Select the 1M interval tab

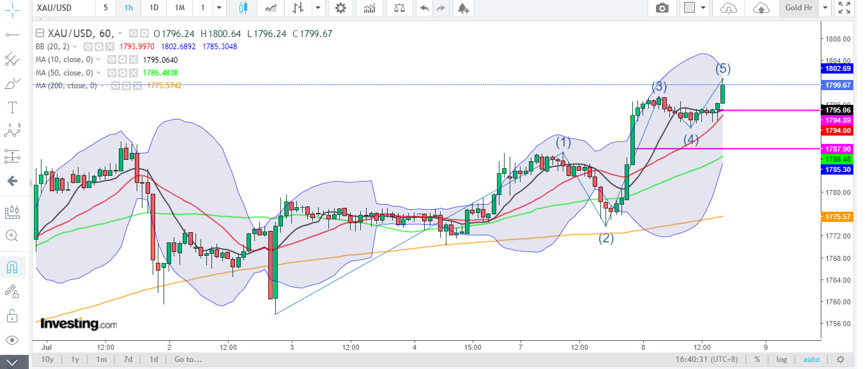(x=179, y=8)
